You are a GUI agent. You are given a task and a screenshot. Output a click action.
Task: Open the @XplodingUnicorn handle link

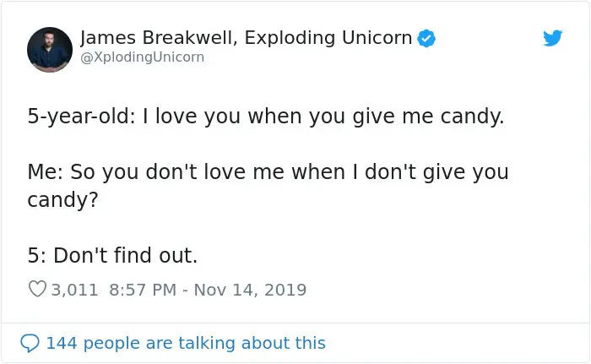tap(142, 57)
